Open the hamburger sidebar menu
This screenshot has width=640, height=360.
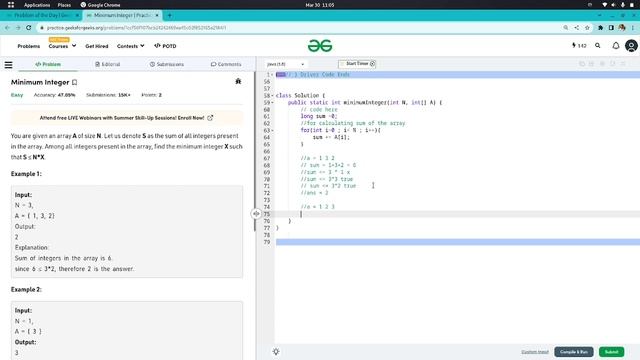click(x=8, y=64)
